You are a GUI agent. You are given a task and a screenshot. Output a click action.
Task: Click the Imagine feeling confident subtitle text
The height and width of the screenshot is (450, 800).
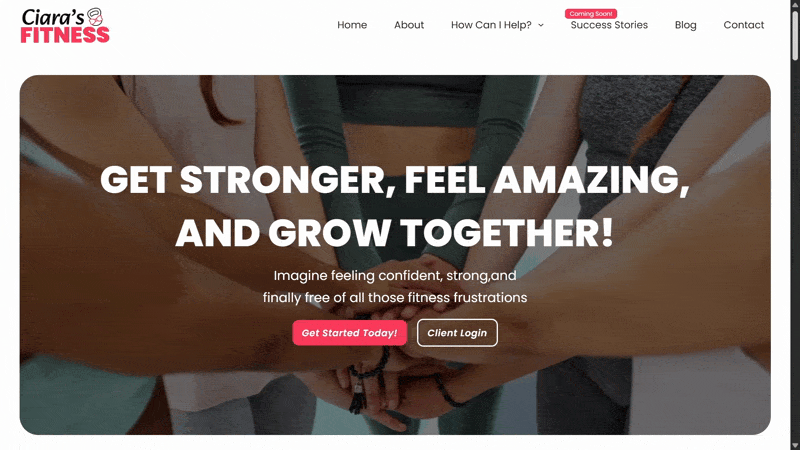tap(395, 286)
